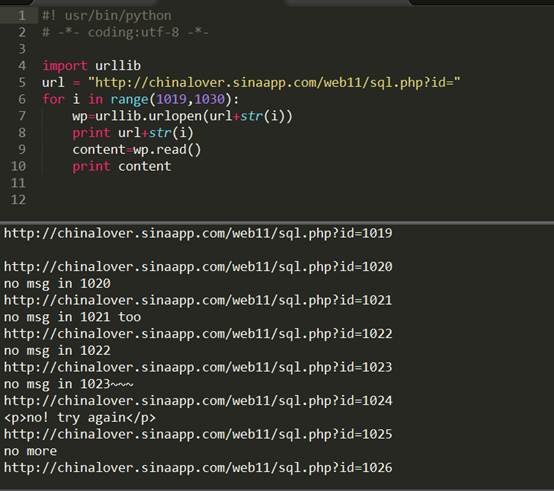
Task: Click 'wp=urllib.urlopen' on line 7
Action: click(137, 116)
